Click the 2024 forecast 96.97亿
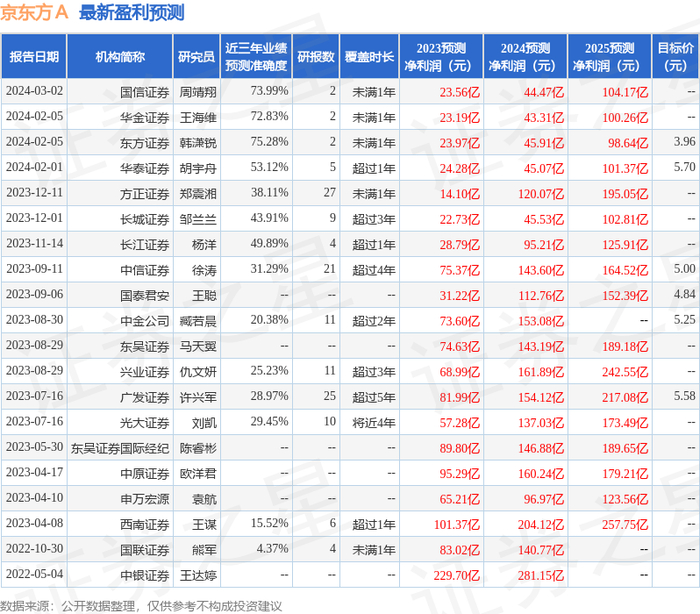Viewport: 700px width, 614px height. coord(544,499)
